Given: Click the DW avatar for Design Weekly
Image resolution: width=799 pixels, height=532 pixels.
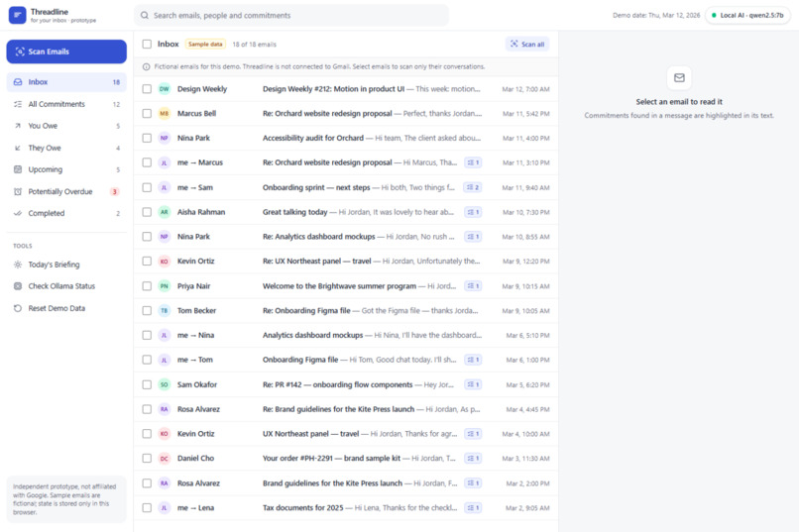Looking at the screenshot, I should [165, 89].
